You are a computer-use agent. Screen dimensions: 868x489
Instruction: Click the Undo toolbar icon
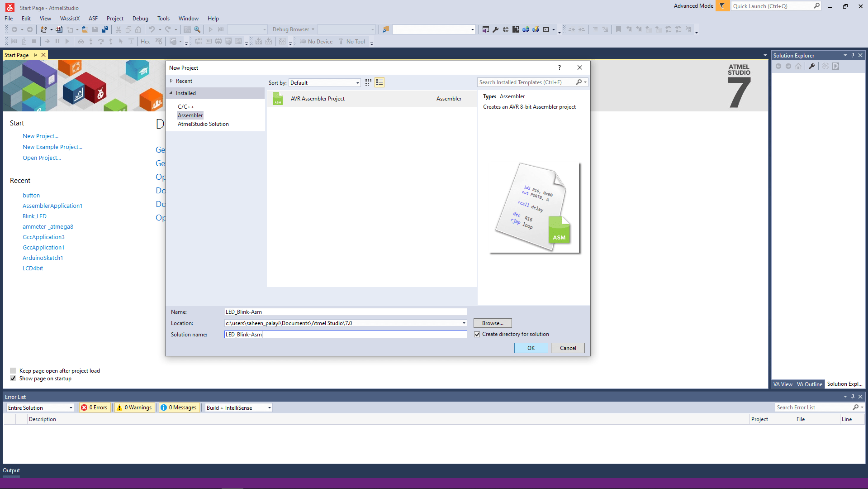coord(152,29)
